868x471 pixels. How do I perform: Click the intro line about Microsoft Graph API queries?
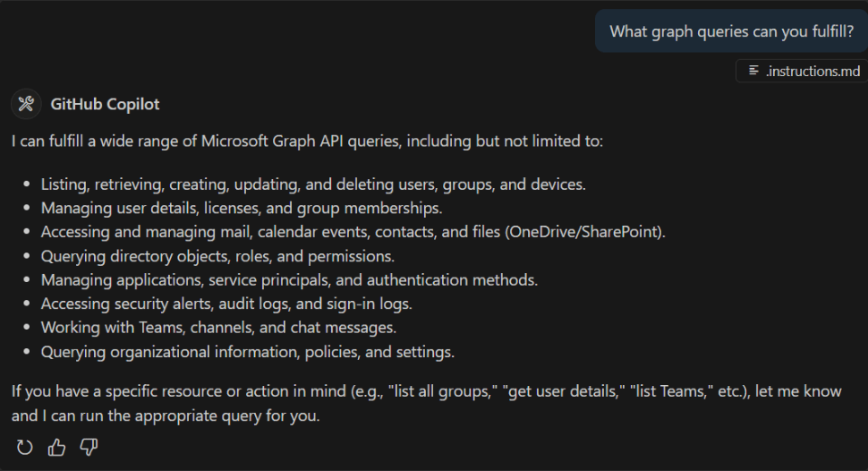pos(308,141)
